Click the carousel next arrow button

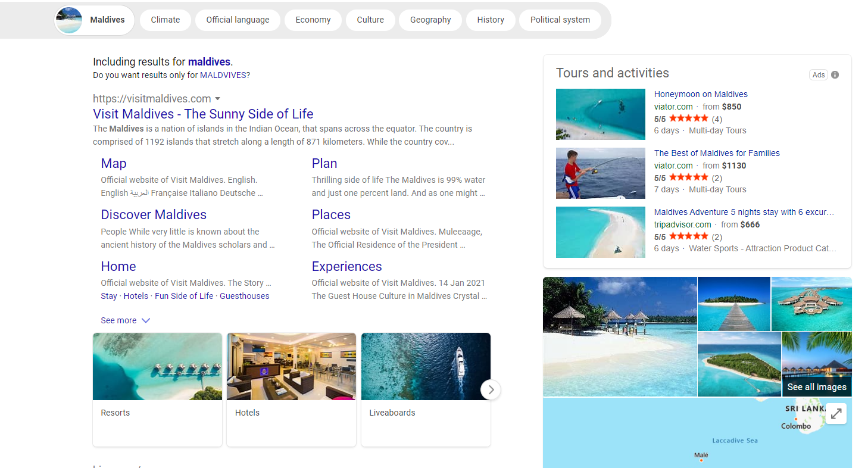coord(491,390)
